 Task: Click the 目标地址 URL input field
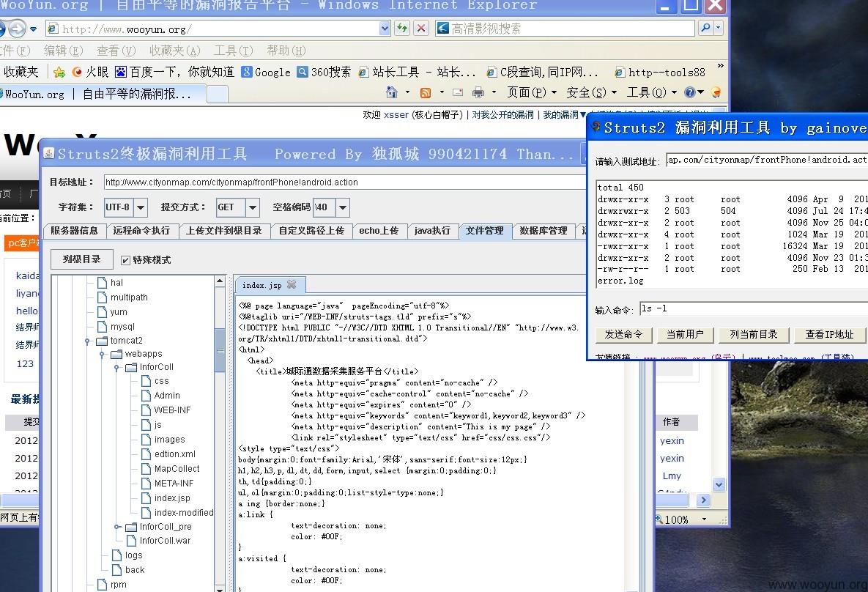[344, 182]
